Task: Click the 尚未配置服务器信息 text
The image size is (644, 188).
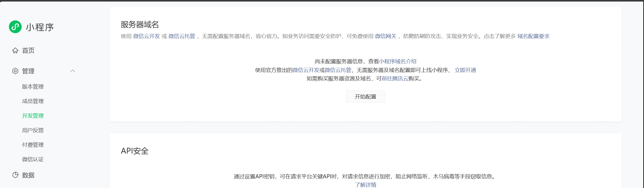Action: point(339,61)
